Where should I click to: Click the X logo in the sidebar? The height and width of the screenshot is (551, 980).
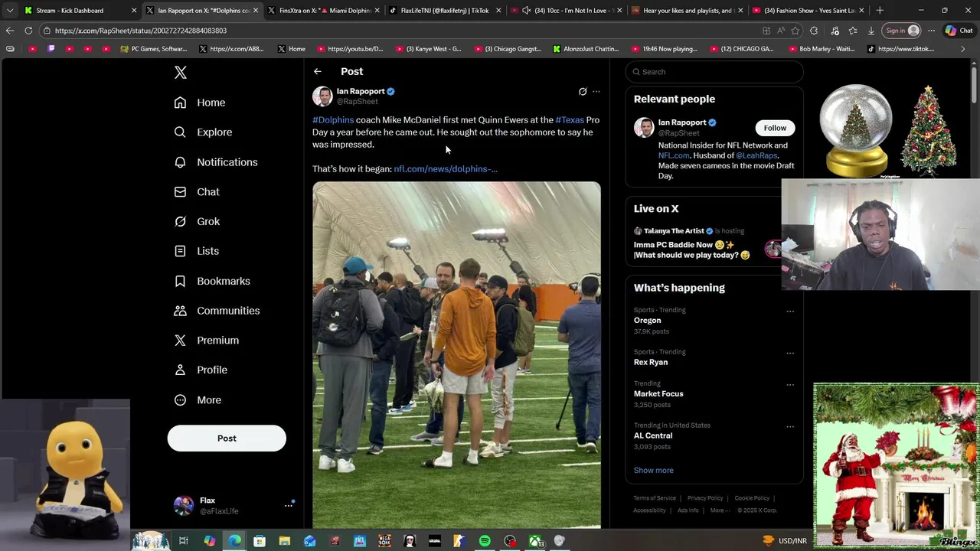point(180,72)
